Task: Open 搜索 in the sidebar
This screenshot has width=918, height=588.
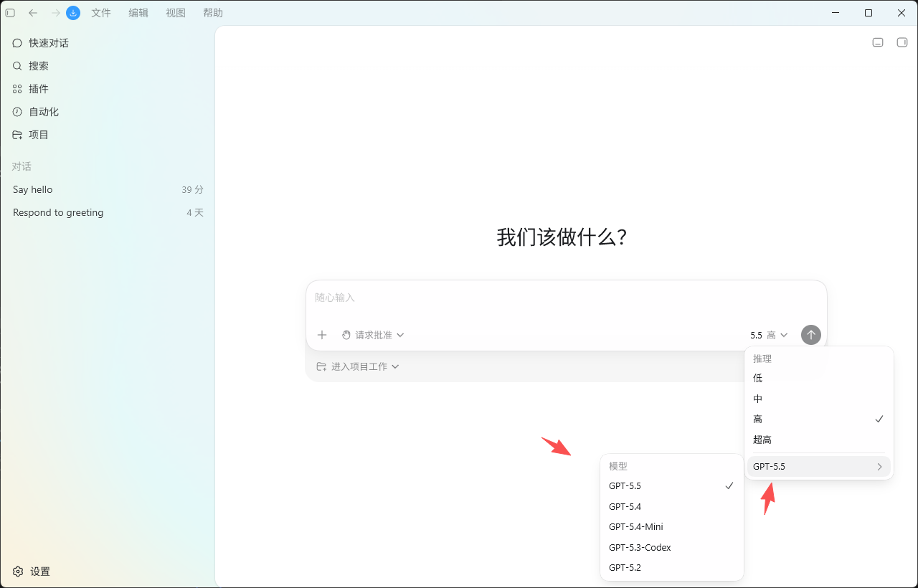Action: pos(108,66)
